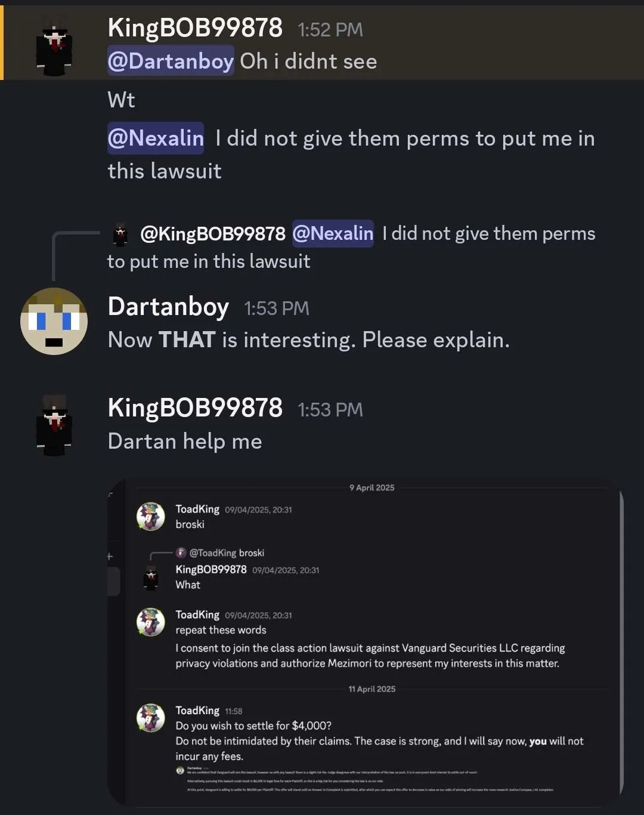The height and width of the screenshot is (815, 644).
Task: Click KingBOB99878 username above "Dartan help me"
Action: (x=195, y=408)
